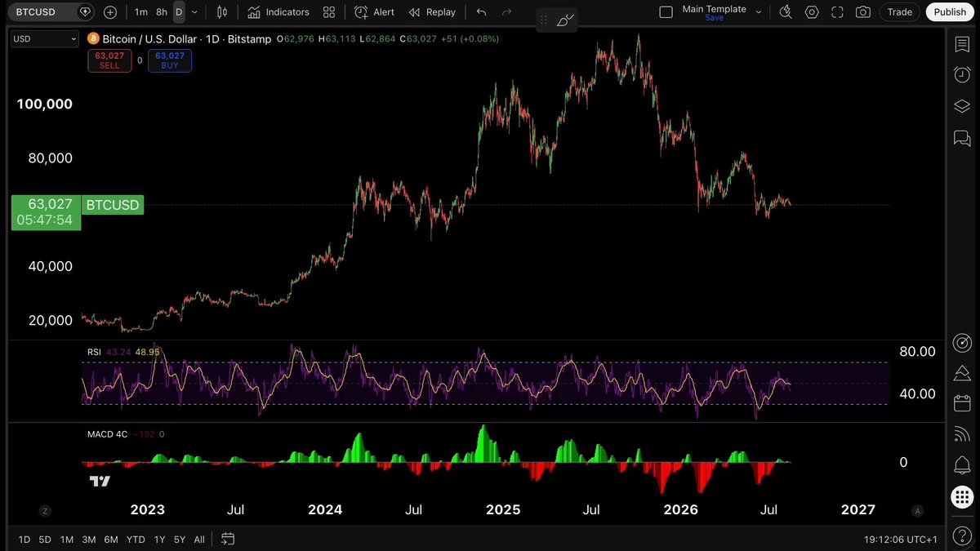This screenshot has width=980, height=551.
Task: Open layout setup square icon
Action: [666, 12]
